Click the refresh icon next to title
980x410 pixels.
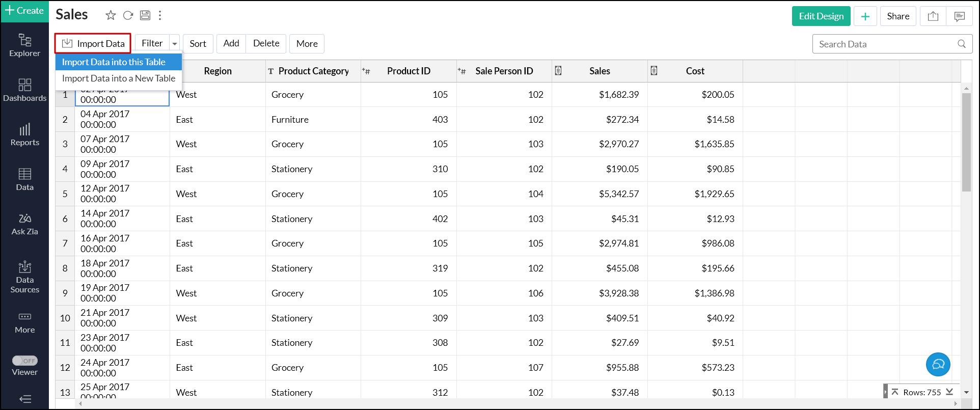pos(128,15)
